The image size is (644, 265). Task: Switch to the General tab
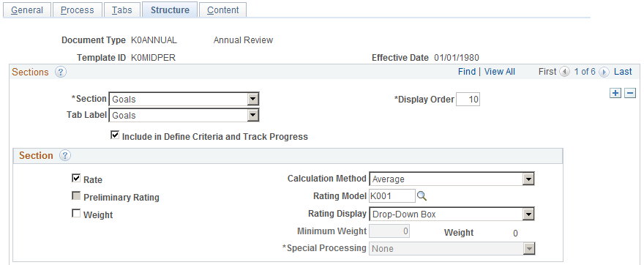coord(27,10)
